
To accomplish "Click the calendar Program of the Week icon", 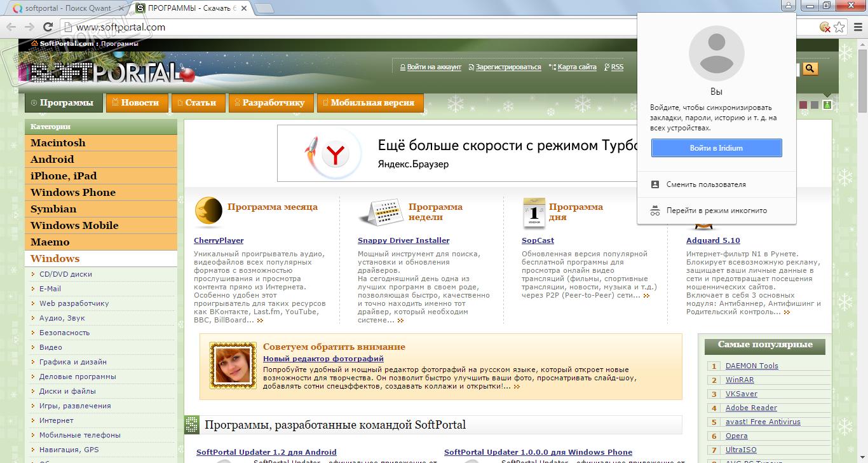I will 381,212.
